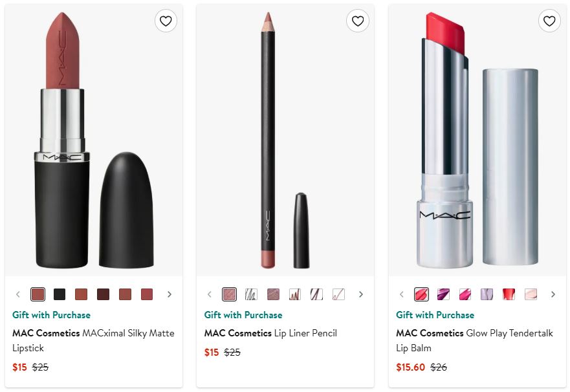Screen dimensions: 570x392
Task: Select the pale pink lip balm swatch
Action: (531, 294)
